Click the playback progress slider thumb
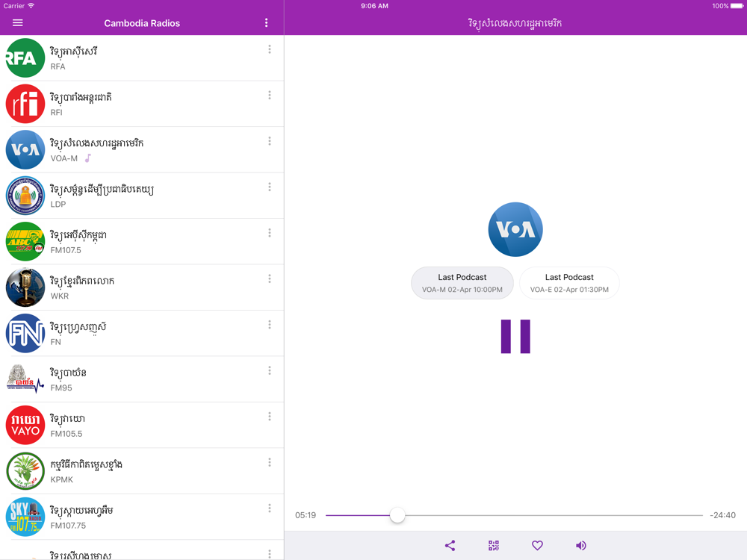747x560 pixels. point(397,515)
